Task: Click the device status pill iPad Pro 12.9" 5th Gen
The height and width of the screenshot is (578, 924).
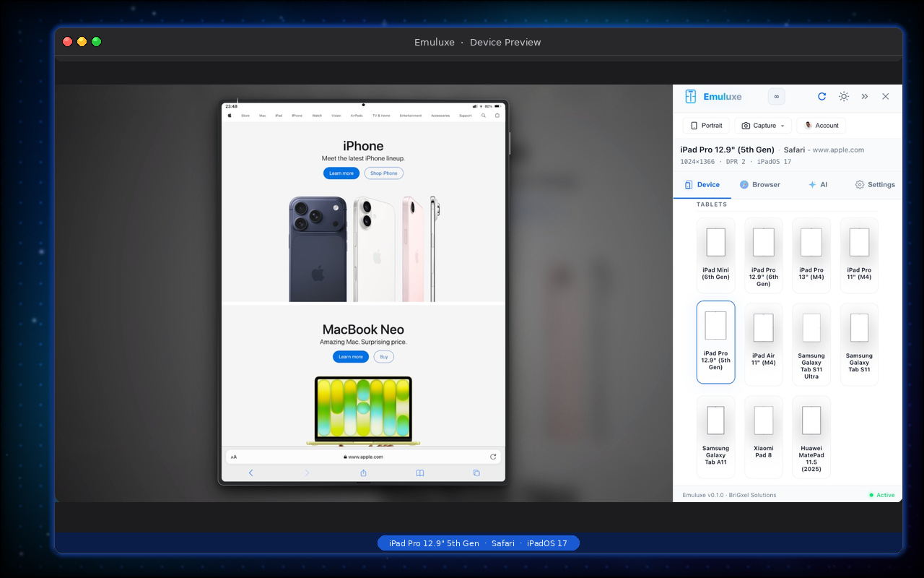Action: tap(479, 543)
